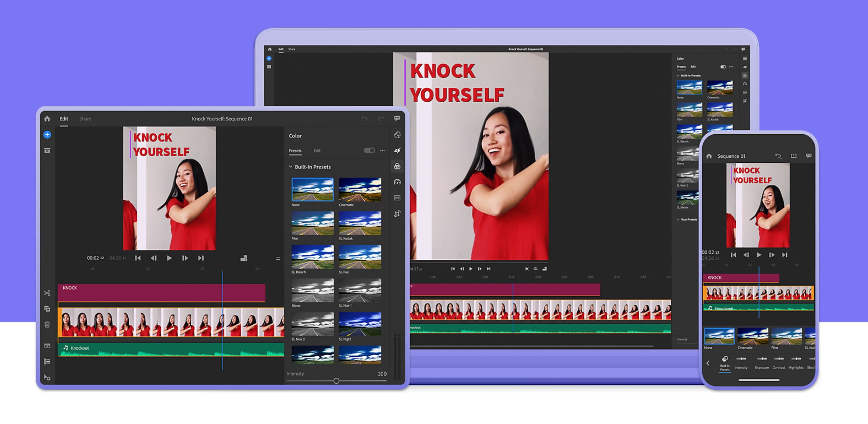868x424 pixels.
Task: Apply the Cinematic preset thumbnail
Action: (x=360, y=189)
